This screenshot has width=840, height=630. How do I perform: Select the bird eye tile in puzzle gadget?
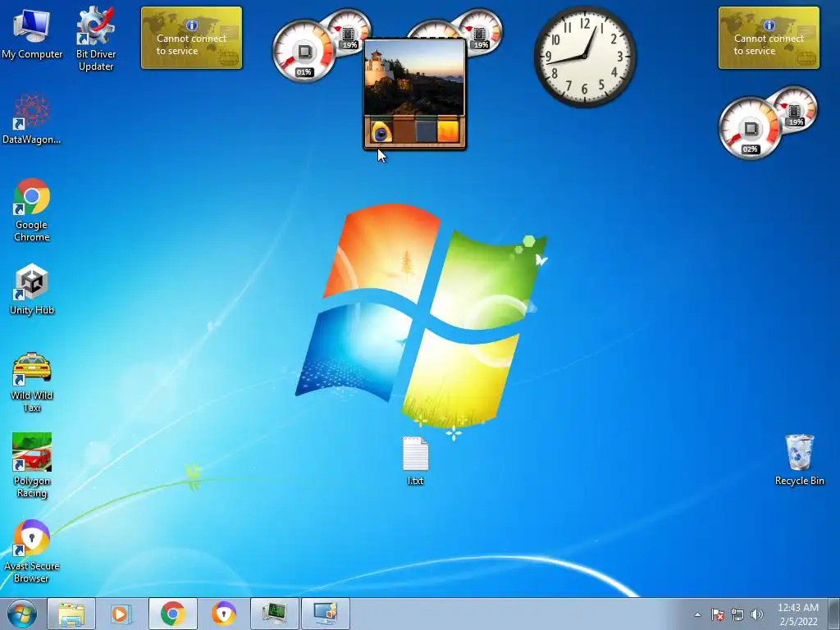pyautogui.click(x=381, y=131)
